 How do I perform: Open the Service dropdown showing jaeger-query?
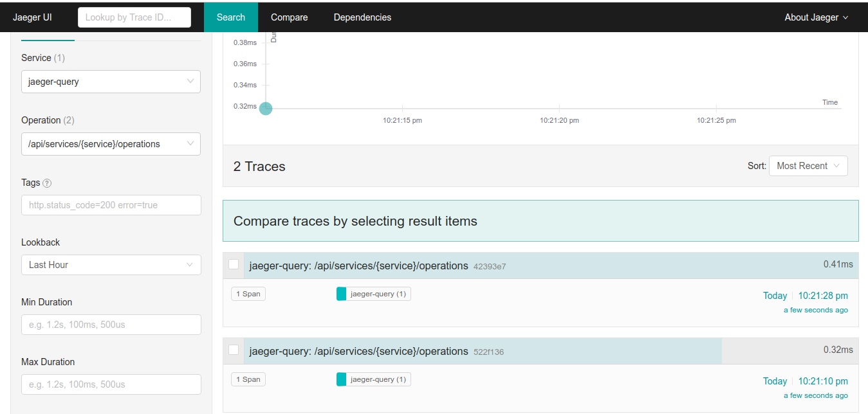pos(111,82)
